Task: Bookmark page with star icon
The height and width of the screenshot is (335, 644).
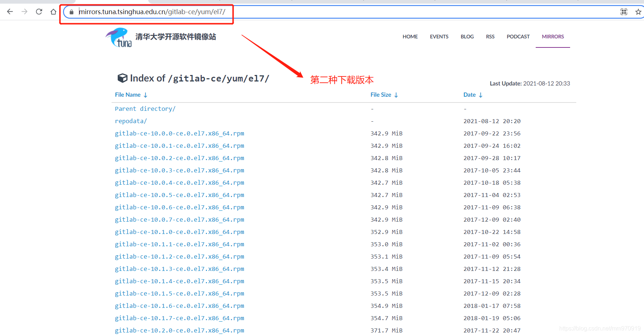Action: (638, 12)
